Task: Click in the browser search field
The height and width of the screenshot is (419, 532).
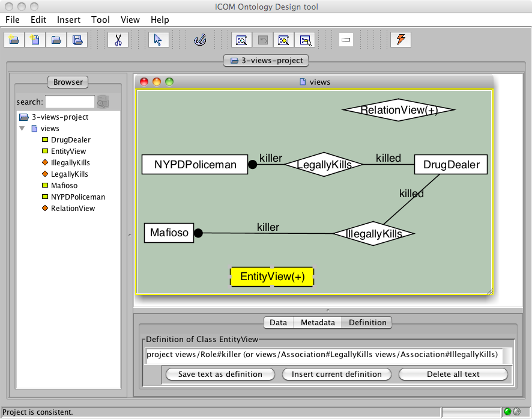Action: coord(70,102)
